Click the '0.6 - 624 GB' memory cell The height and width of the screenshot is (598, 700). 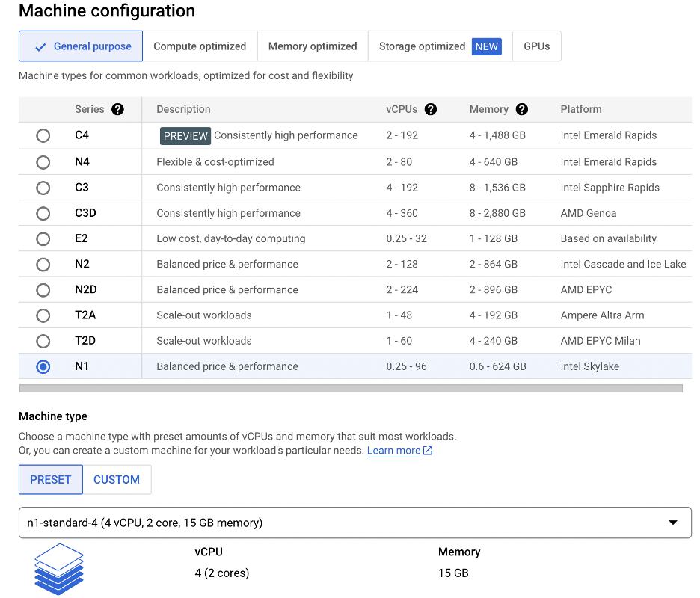pos(498,366)
